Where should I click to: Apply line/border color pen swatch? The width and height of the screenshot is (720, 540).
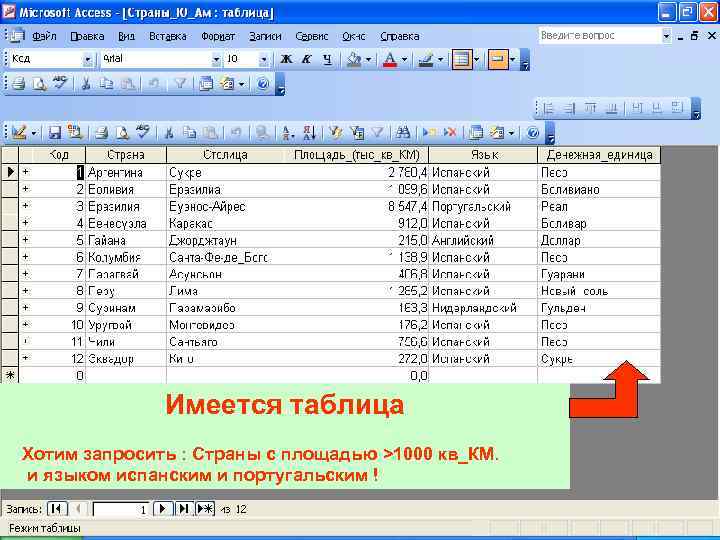click(427, 59)
